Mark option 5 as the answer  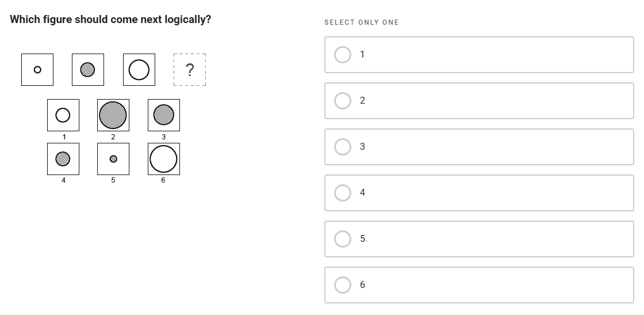[343, 239]
